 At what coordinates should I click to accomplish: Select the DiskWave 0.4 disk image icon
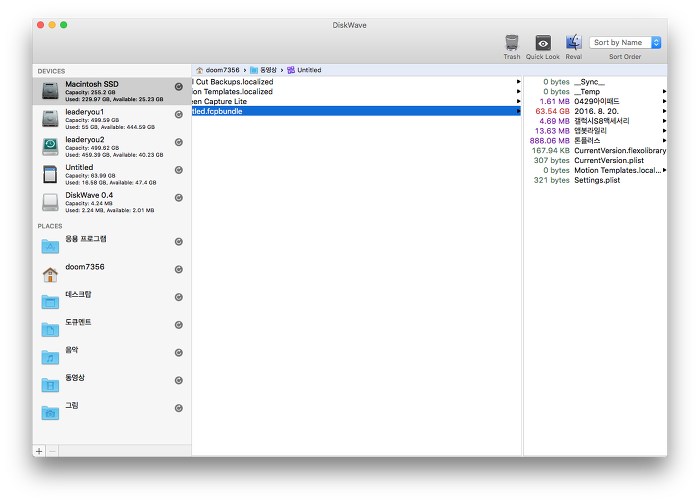[x=50, y=202]
